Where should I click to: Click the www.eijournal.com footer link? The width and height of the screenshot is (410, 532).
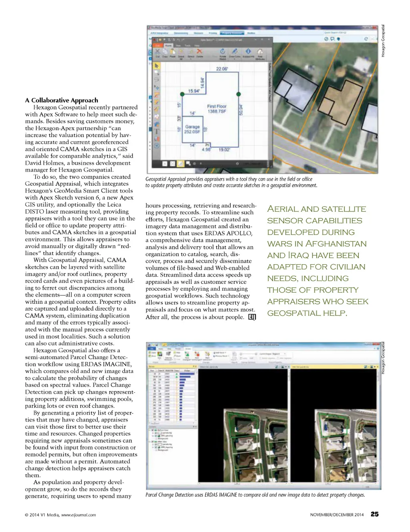tap(78, 515)
